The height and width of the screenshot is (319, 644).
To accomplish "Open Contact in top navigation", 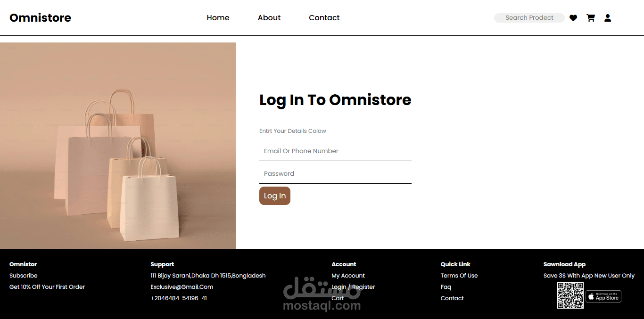I will pos(324,18).
